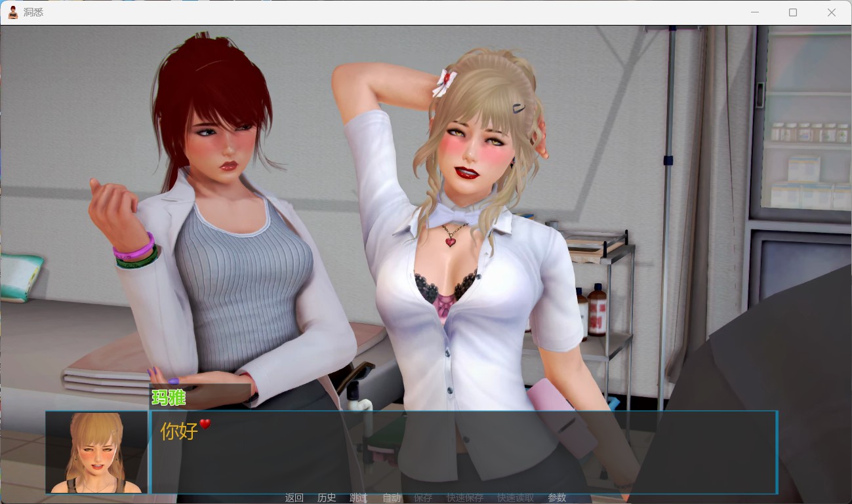Click the 洞悉 window title text
852x504 pixels.
[x=33, y=12]
